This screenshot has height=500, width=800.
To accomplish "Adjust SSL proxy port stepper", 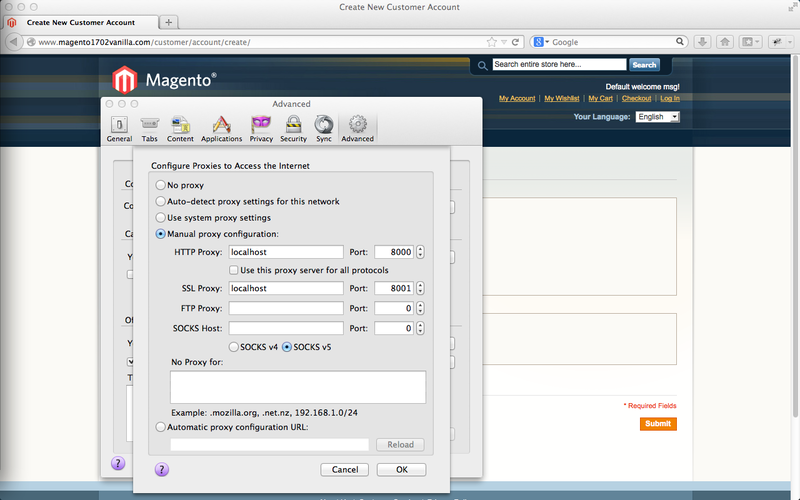I will 420,288.
